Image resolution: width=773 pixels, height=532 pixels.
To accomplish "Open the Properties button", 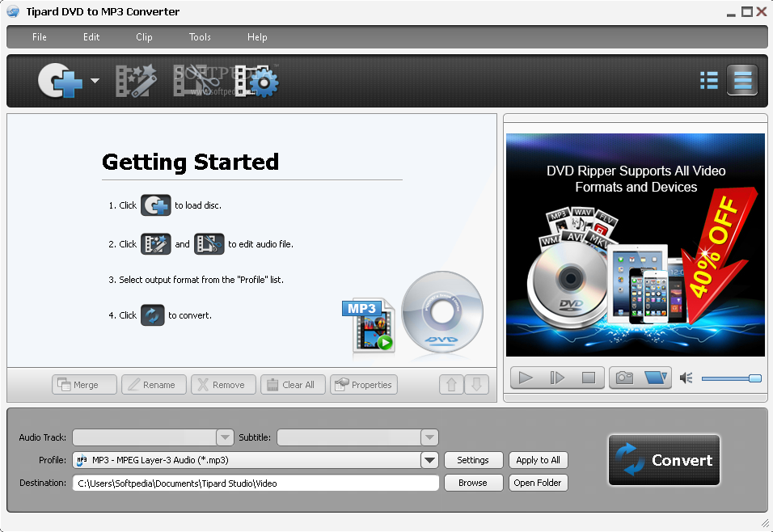I will coord(364,385).
